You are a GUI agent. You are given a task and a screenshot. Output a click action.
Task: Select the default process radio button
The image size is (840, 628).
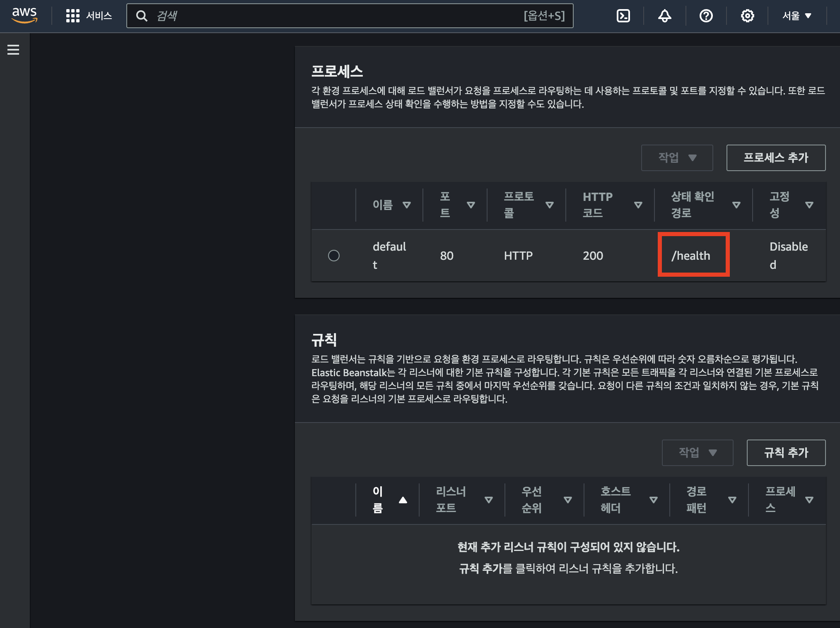pyautogui.click(x=334, y=256)
